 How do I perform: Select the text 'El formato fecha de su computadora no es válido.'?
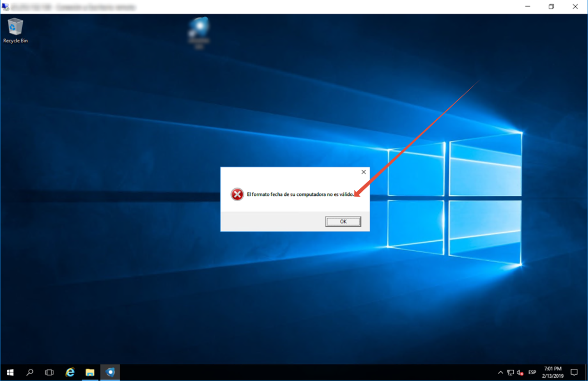pos(300,194)
